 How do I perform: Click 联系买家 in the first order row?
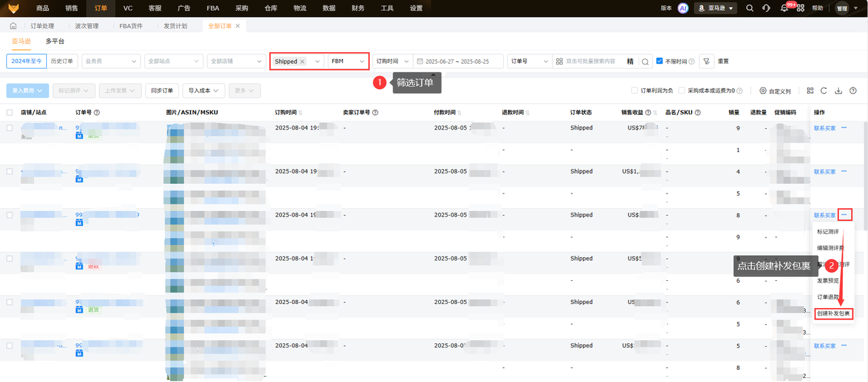pyautogui.click(x=825, y=128)
